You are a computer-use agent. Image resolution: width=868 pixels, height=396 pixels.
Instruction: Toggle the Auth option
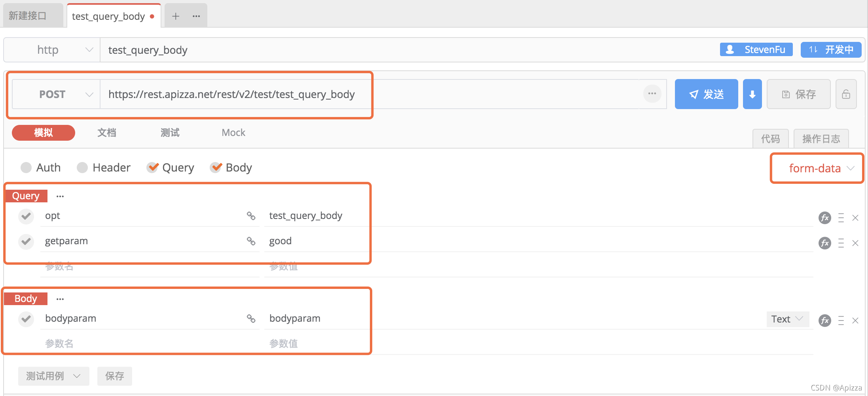click(x=40, y=168)
